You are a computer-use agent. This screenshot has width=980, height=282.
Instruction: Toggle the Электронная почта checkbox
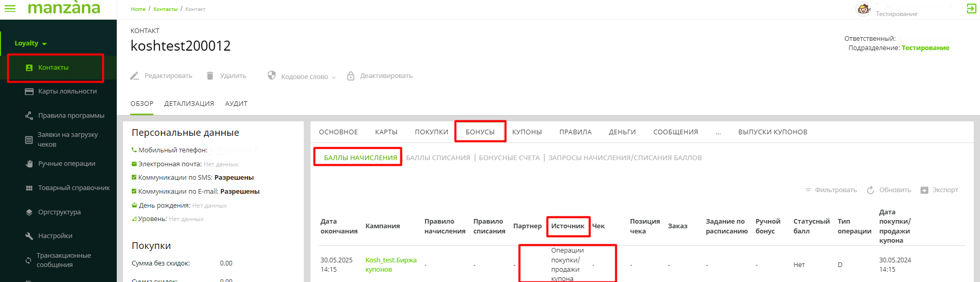134,164
